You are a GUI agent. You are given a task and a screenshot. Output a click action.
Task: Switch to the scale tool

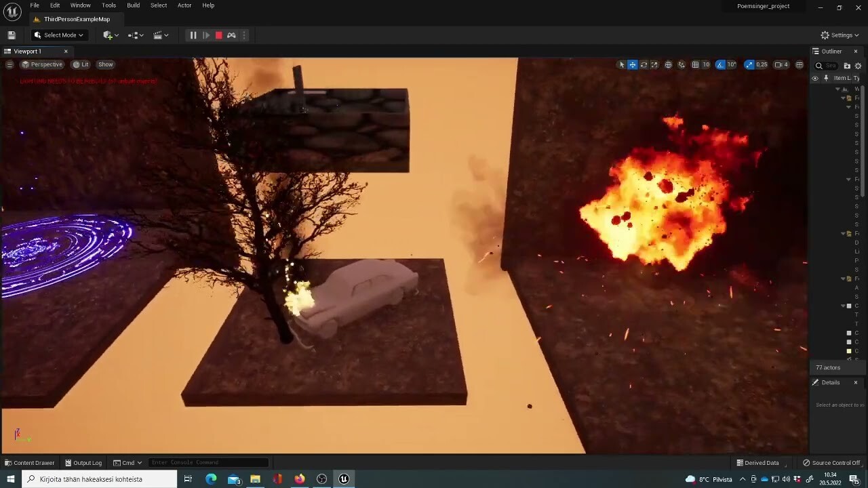(654, 64)
